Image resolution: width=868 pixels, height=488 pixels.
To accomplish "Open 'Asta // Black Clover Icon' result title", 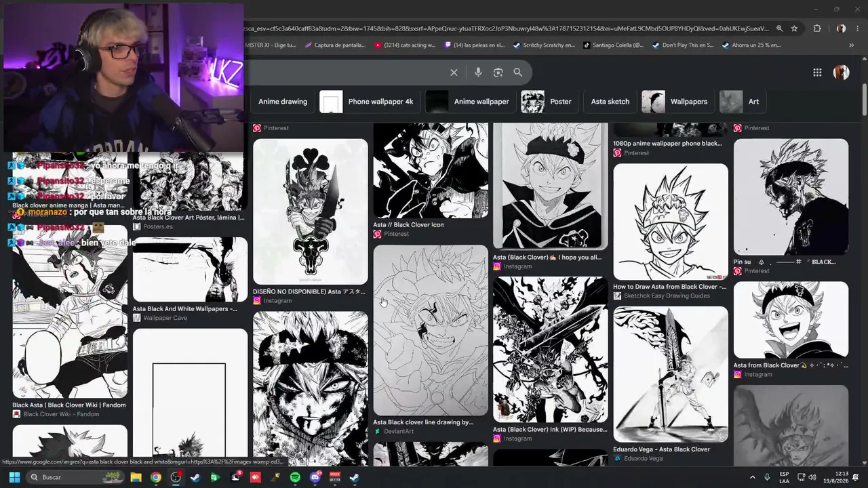I will point(408,225).
